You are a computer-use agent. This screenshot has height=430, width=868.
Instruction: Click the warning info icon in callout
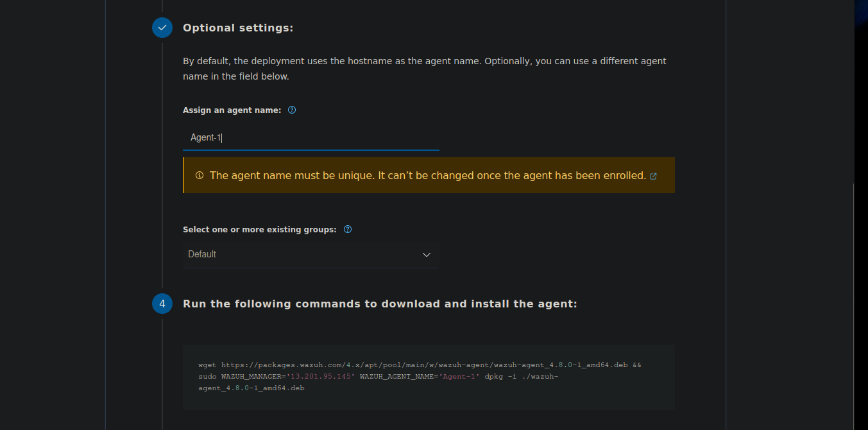click(200, 175)
